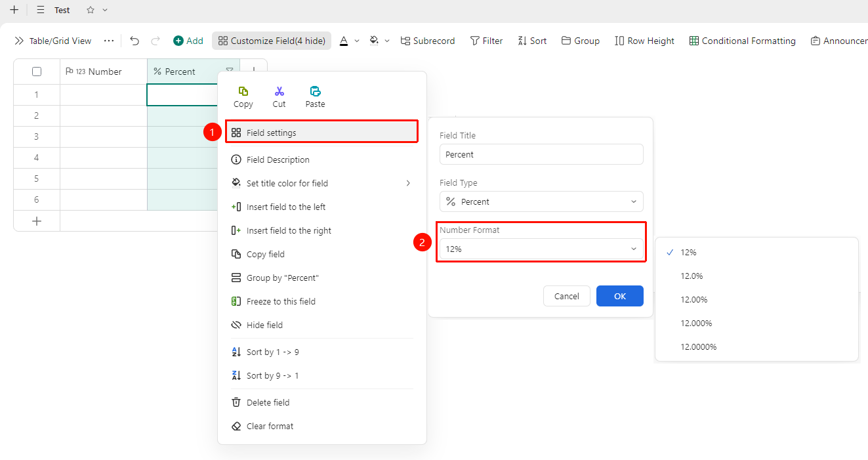Apply the font color tool

coord(344,41)
